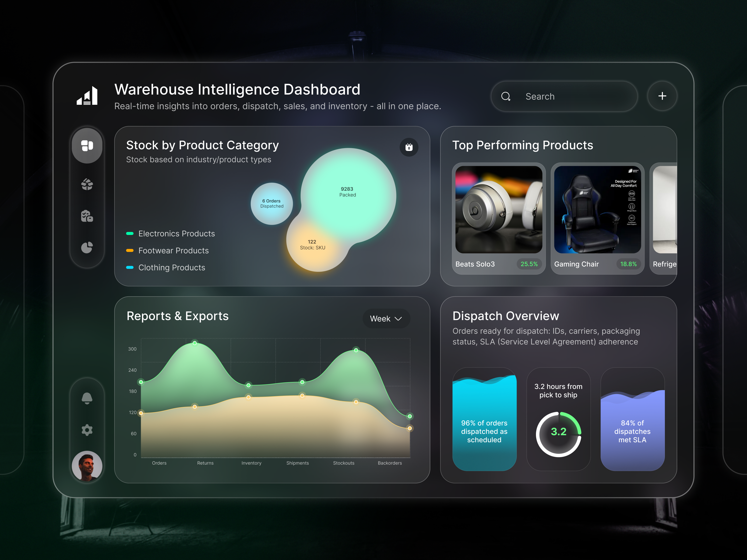Select the orders clipboard checklist icon
This screenshot has height=560, width=747.
click(87, 216)
